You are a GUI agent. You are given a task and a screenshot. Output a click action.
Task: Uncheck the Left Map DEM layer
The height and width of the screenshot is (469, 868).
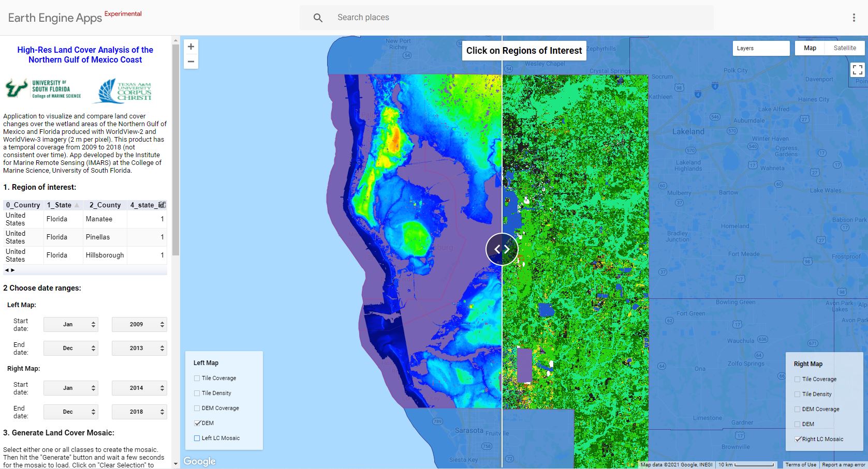197,423
